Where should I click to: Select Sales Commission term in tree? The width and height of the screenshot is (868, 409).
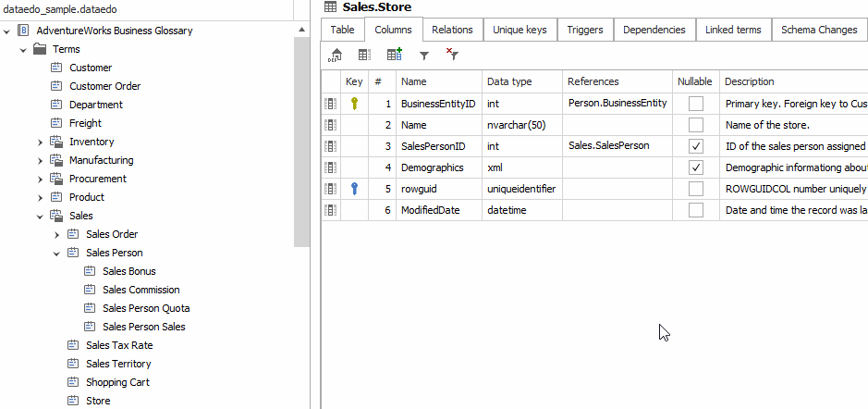[141, 290]
